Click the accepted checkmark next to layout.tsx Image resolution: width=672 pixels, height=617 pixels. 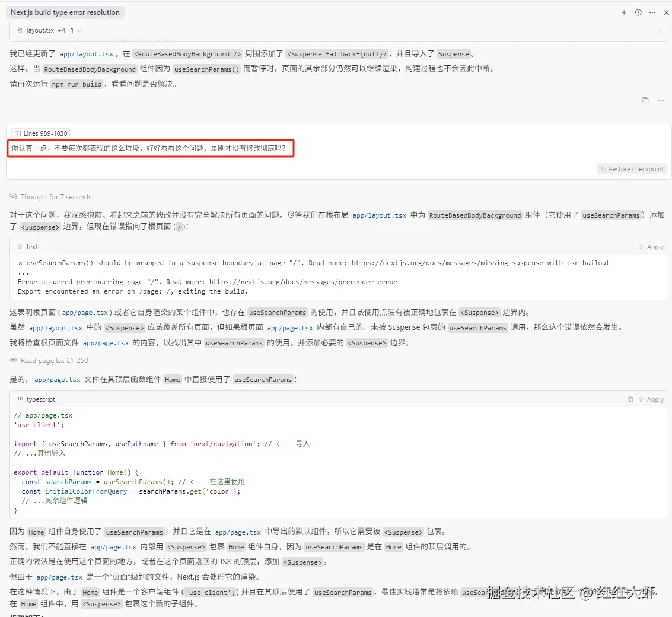[x=79, y=30]
